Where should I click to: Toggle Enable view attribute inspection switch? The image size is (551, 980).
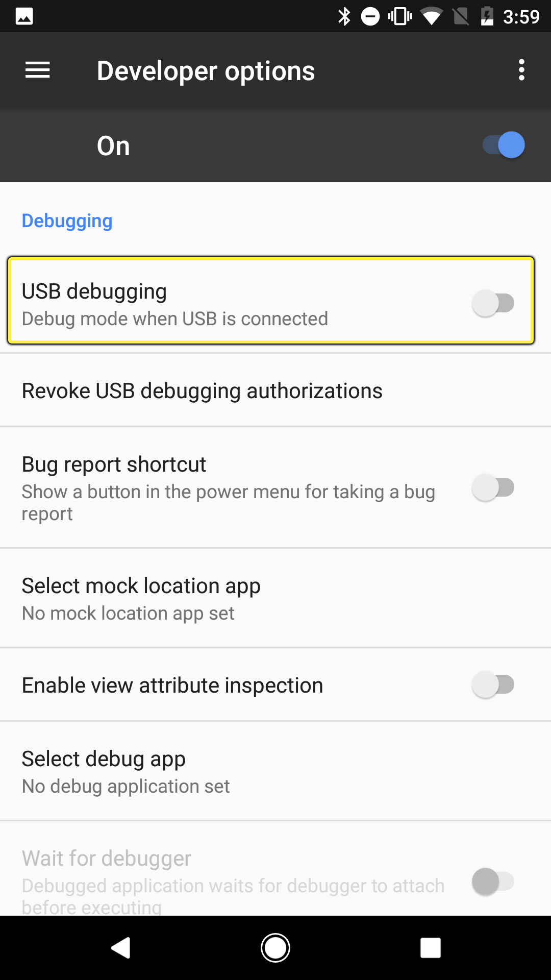click(493, 684)
